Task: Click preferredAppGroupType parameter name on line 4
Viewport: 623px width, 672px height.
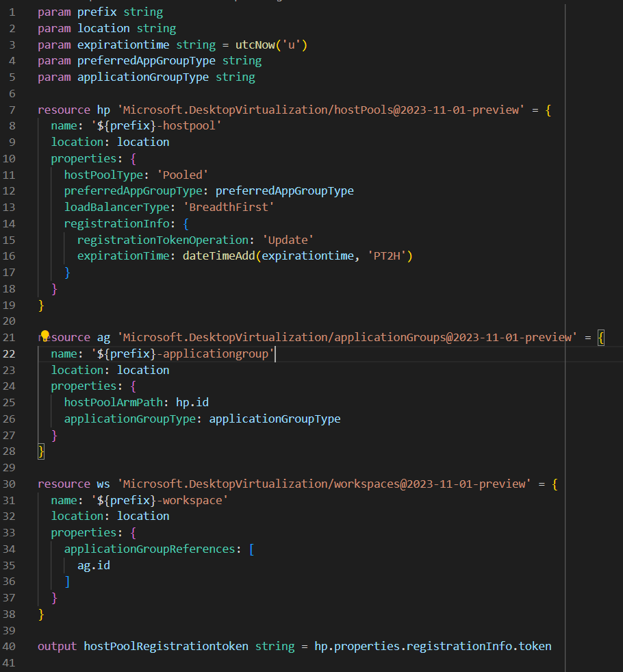Action: (x=146, y=61)
